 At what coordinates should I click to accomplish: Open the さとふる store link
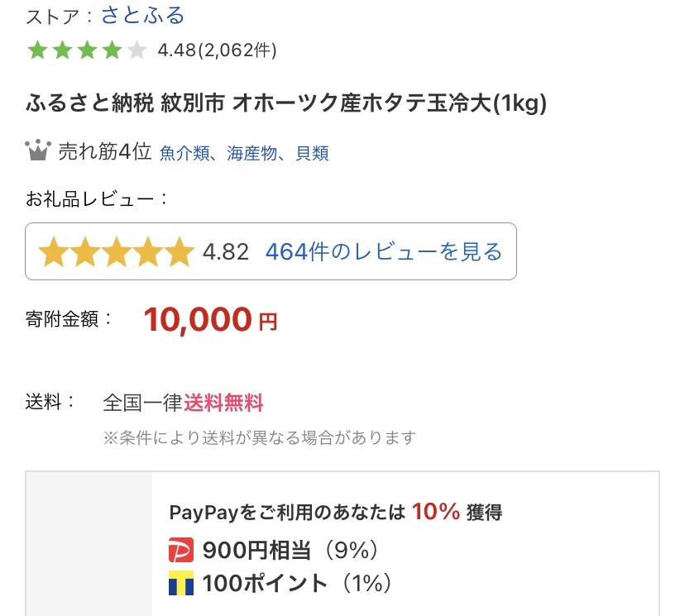coord(143,16)
